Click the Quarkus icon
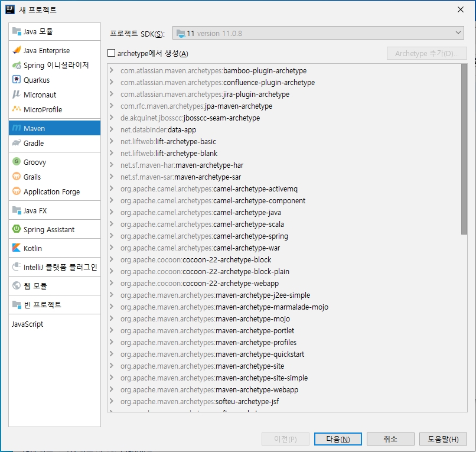476x452 pixels. 17,80
